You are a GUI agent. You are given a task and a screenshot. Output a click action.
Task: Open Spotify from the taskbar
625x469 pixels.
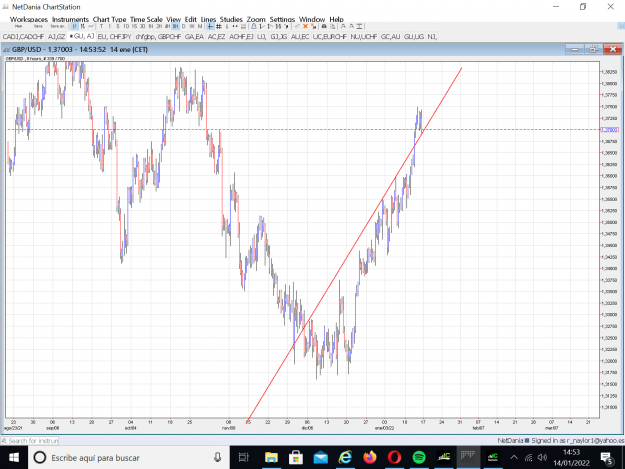point(419,457)
